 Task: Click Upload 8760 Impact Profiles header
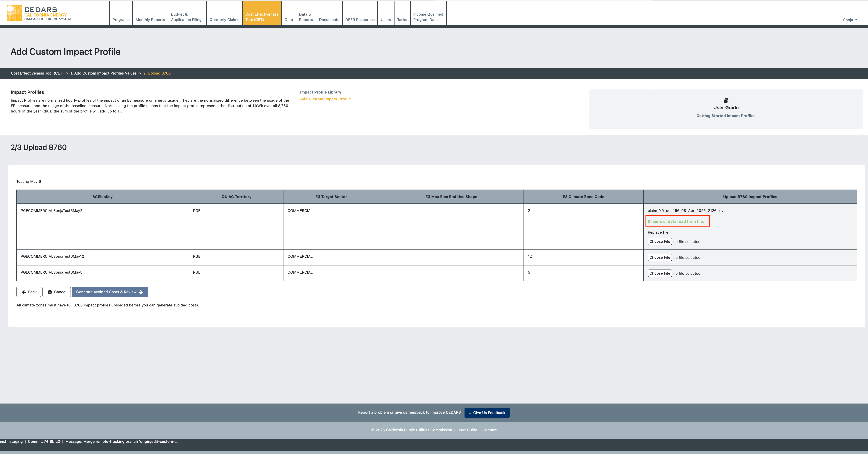point(750,197)
